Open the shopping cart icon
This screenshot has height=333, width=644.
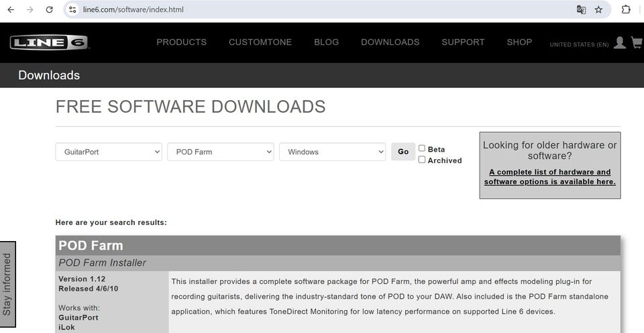637,42
